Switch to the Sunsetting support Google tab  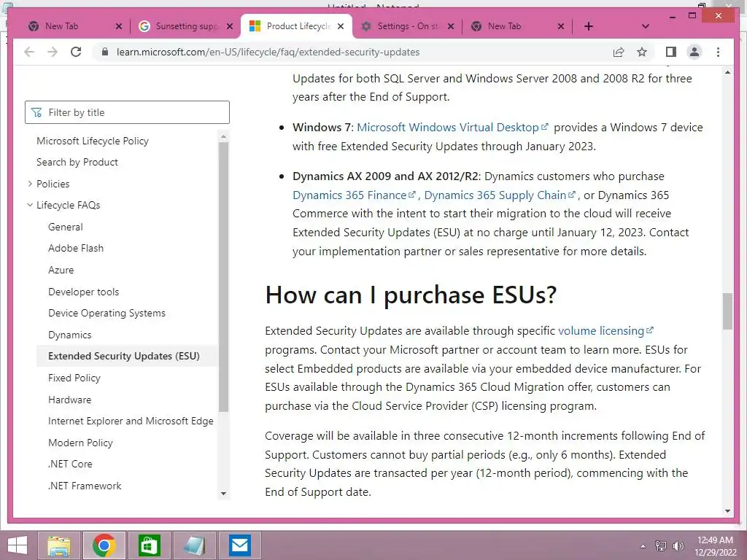[185, 26]
